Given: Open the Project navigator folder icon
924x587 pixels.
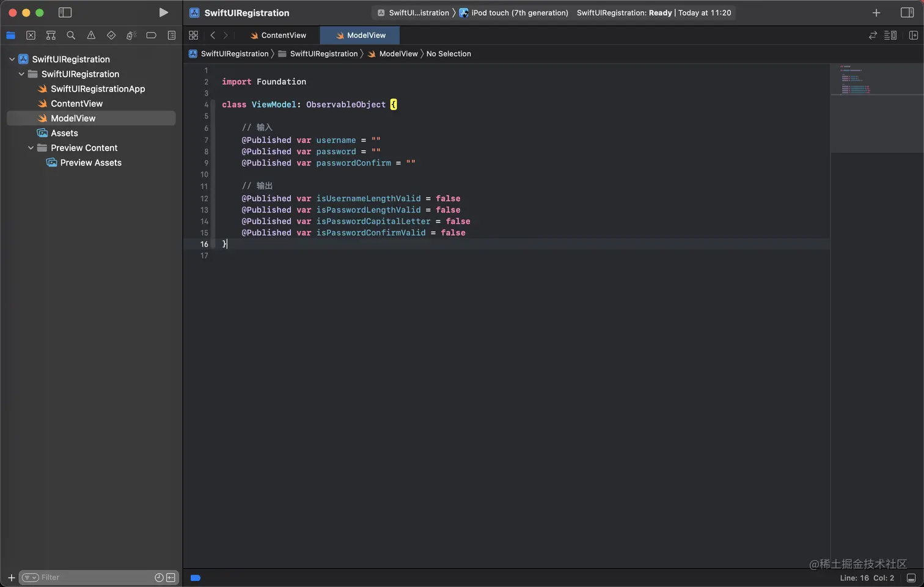Looking at the screenshot, I should coord(10,35).
